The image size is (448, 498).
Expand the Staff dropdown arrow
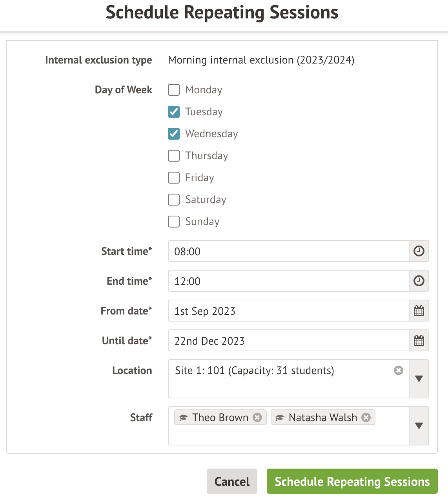pos(419,426)
